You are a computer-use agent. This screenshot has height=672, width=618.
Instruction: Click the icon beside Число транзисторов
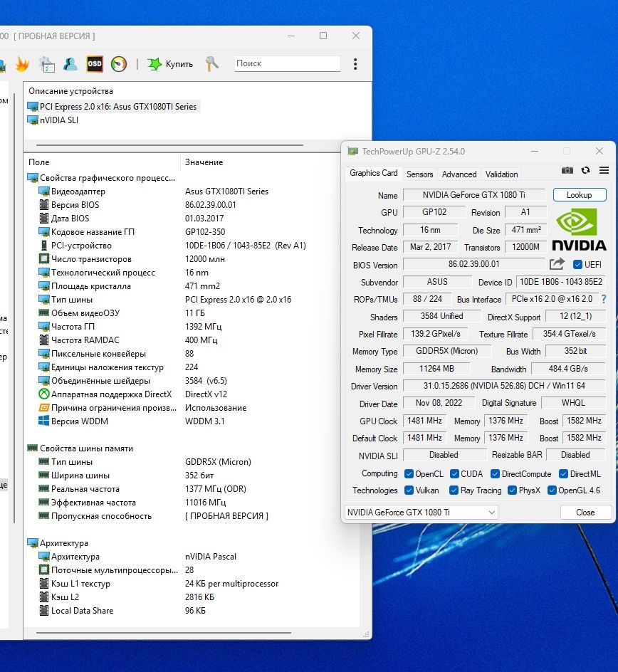click(43, 259)
